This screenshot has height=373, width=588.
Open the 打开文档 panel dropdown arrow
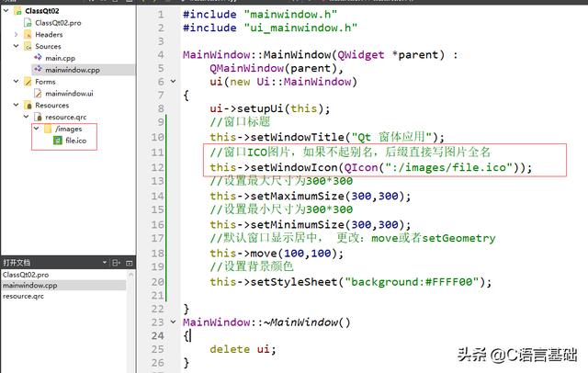[x=104, y=263]
